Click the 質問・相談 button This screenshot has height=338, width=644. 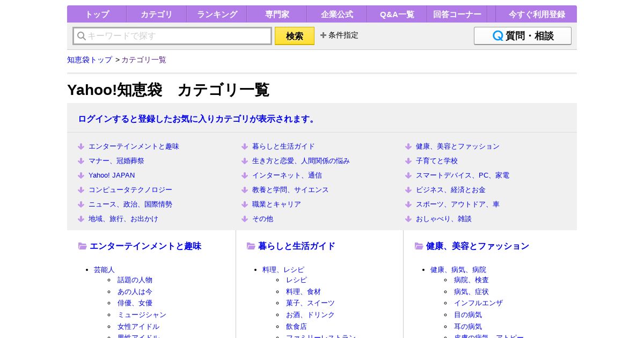pos(523,36)
